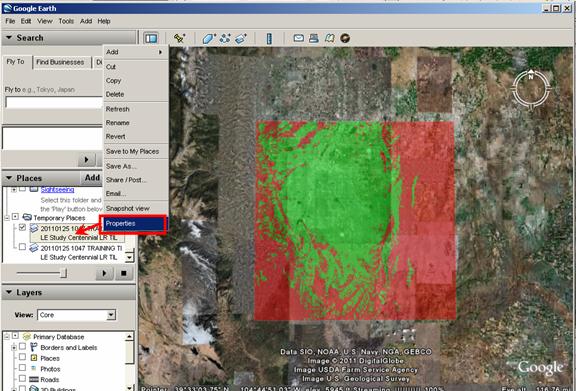This screenshot has height=391, width=576.
Task: Toggle the sidebar panel toolbar icon
Action: coord(151,38)
